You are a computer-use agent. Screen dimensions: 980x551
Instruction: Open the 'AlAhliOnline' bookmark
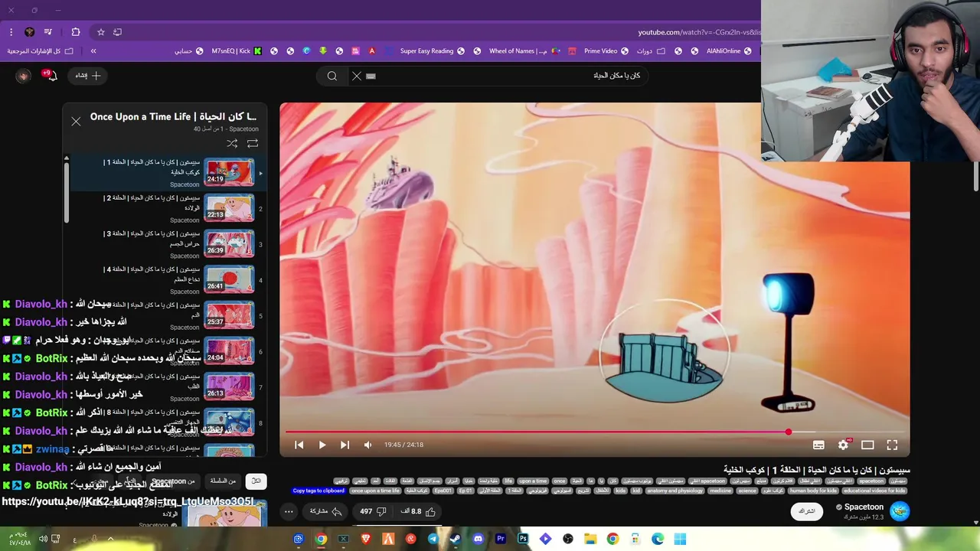point(729,51)
